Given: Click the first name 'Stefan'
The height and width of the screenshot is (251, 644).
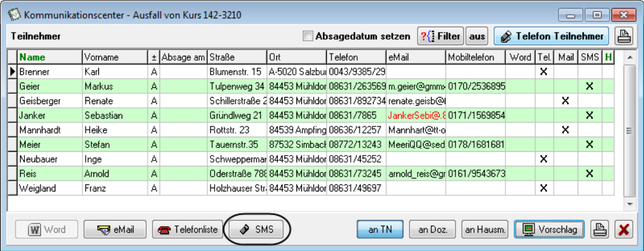Looking at the screenshot, I should [116, 144].
